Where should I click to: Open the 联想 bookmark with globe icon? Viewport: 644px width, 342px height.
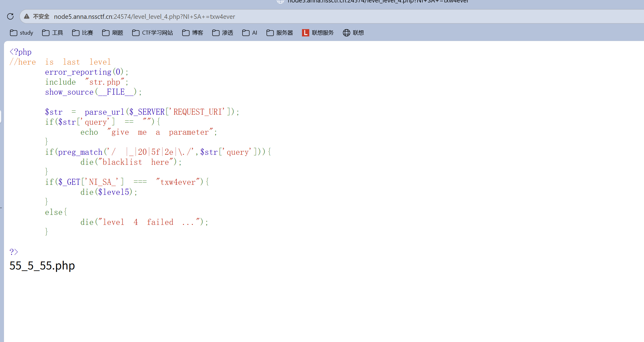353,33
